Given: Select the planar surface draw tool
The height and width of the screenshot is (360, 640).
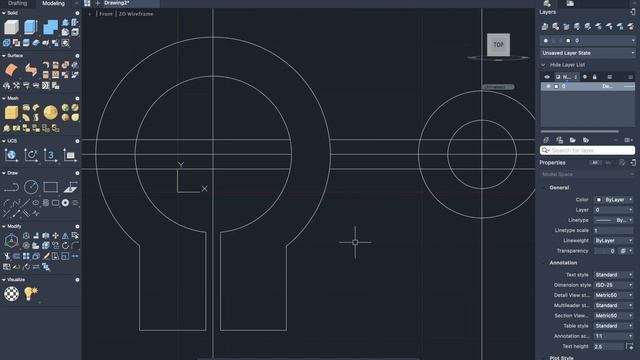Looking at the screenshot, I should tap(70, 187).
